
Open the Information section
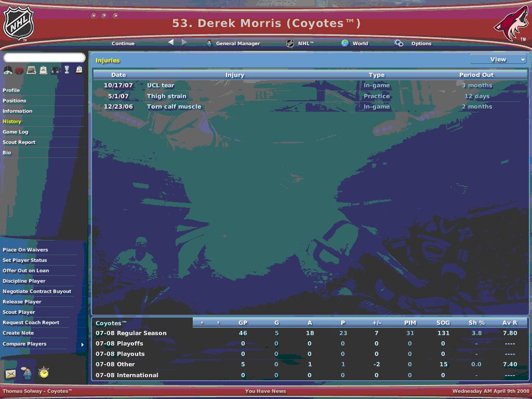tap(17, 111)
